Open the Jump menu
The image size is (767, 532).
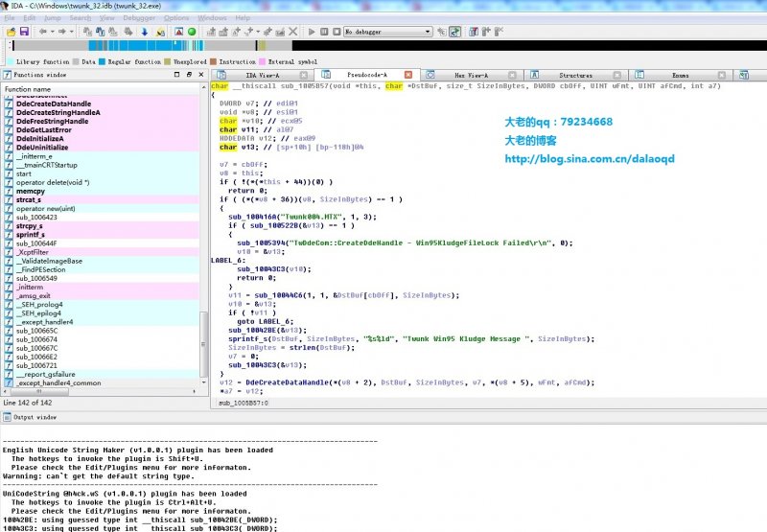[x=53, y=18]
